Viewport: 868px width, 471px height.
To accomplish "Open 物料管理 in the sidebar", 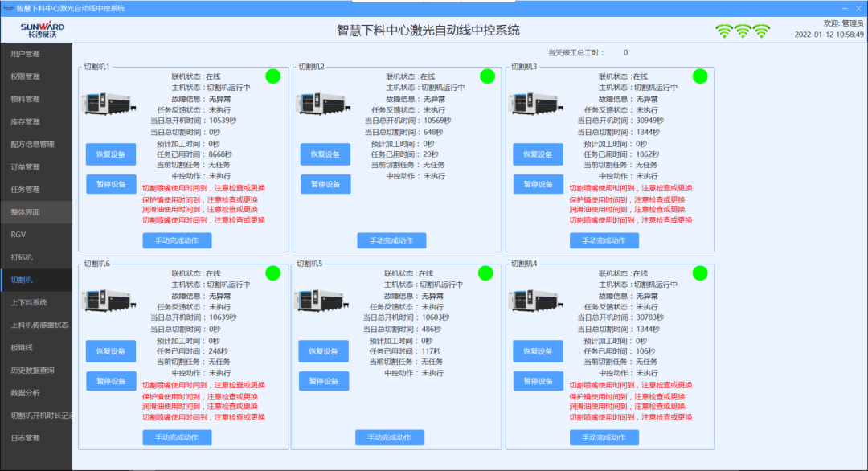I will [x=36, y=99].
